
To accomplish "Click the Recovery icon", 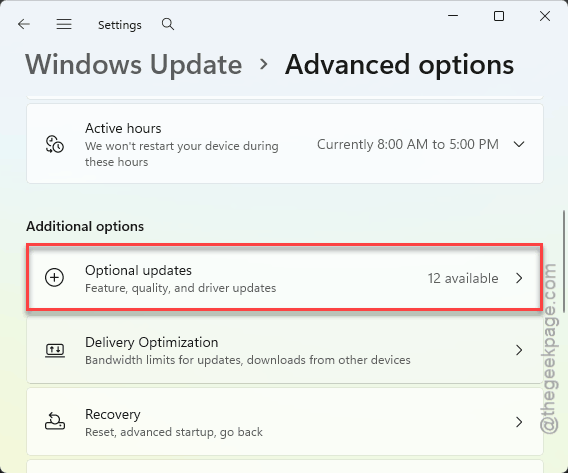I will [x=55, y=421].
